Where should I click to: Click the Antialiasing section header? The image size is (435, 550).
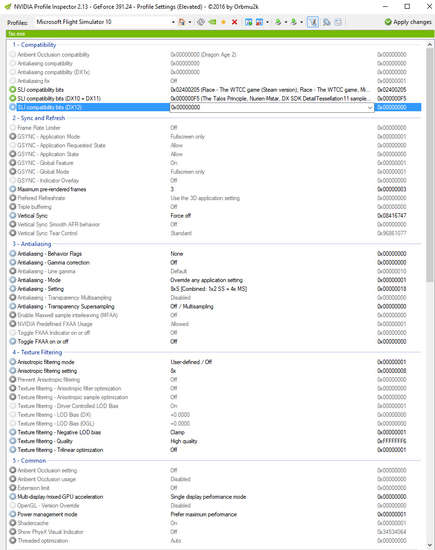[36, 244]
